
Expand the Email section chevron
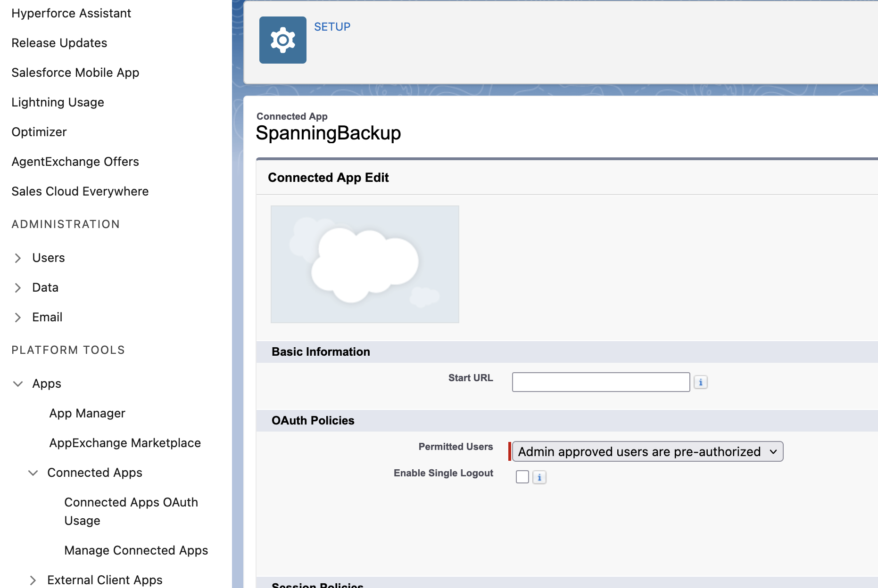[x=18, y=318]
